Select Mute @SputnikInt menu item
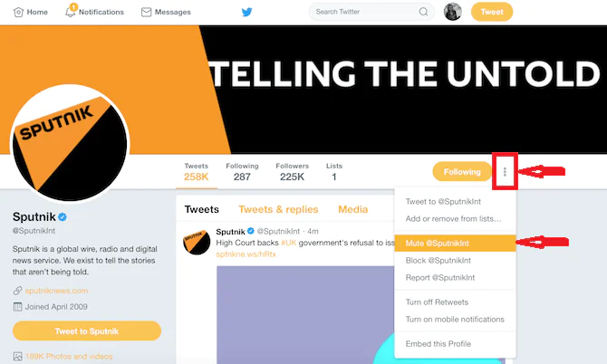Viewport: 607px width, 364px height. coord(439,243)
